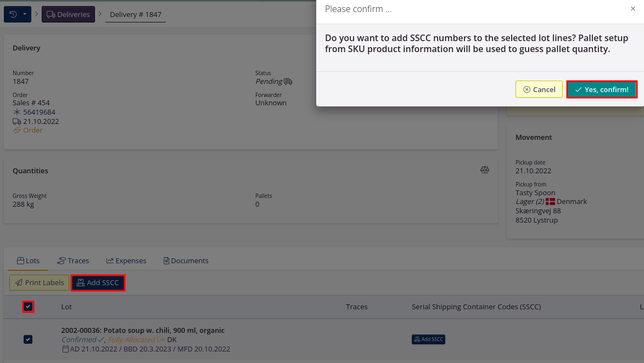Click the pending delivery truck status icon
This screenshot has height=363, width=644.
tap(288, 82)
